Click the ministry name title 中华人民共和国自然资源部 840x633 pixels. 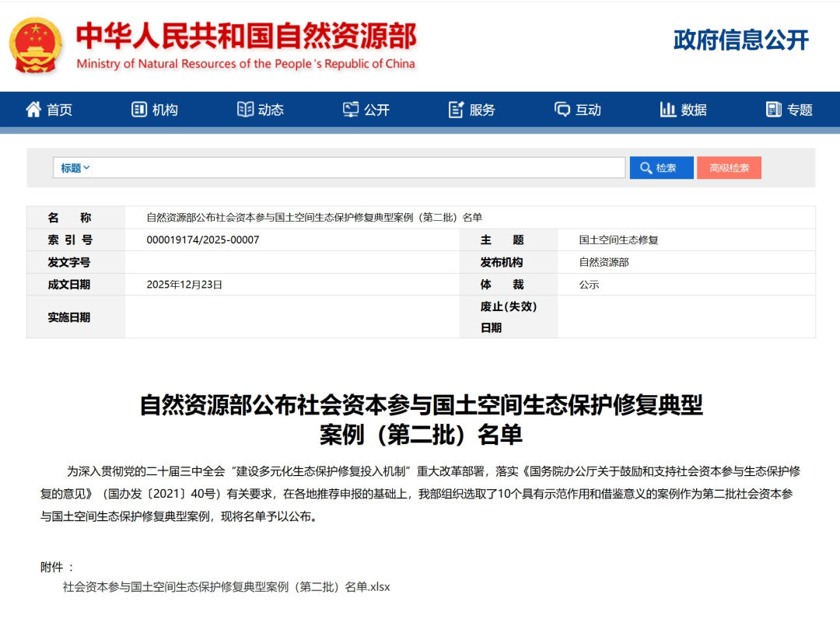tap(246, 36)
